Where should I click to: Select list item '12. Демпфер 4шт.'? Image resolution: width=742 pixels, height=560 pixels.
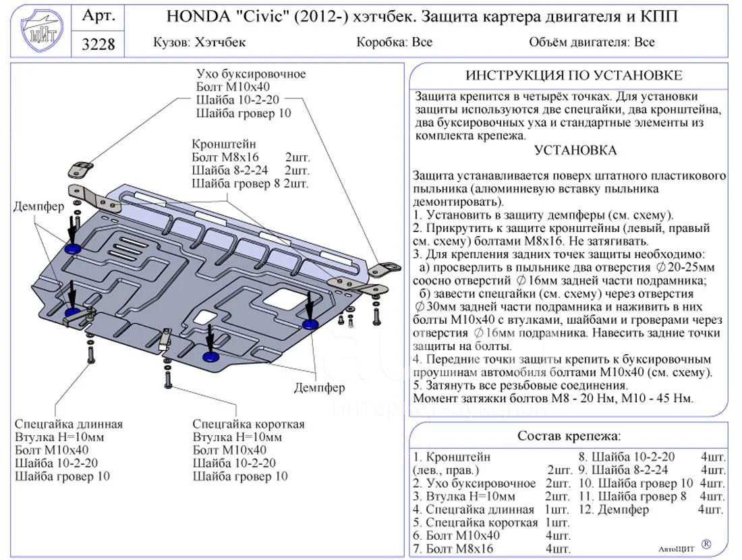(651, 510)
